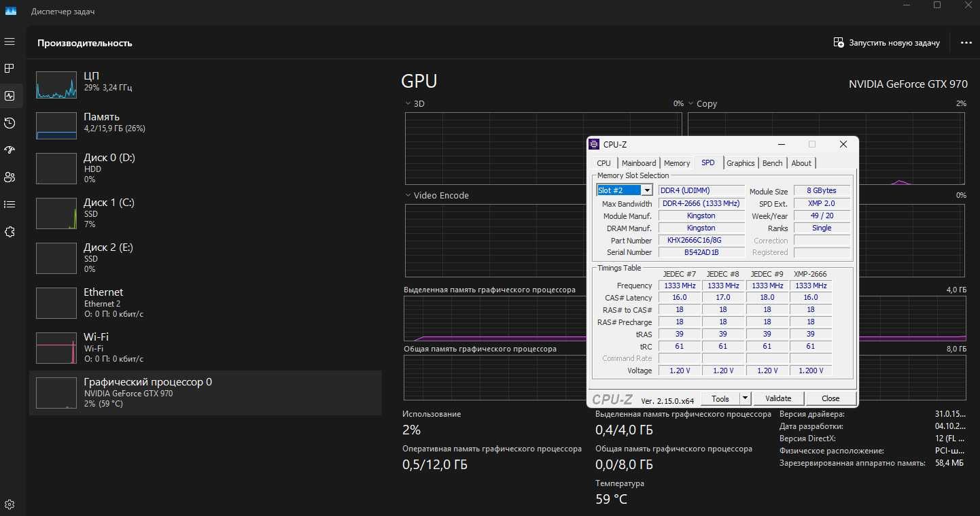980x516 pixels.
Task: Select Диск 0 (D:) HDD entry
Action: point(205,168)
